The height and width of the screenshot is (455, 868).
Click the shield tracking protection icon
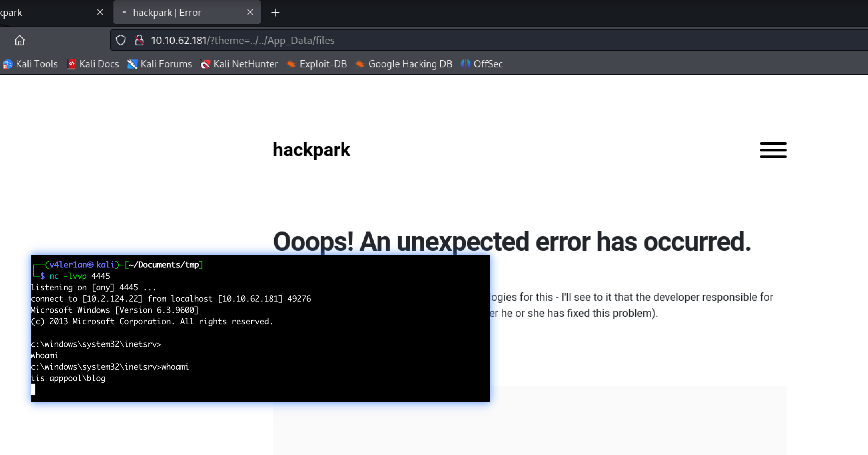(121, 40)
